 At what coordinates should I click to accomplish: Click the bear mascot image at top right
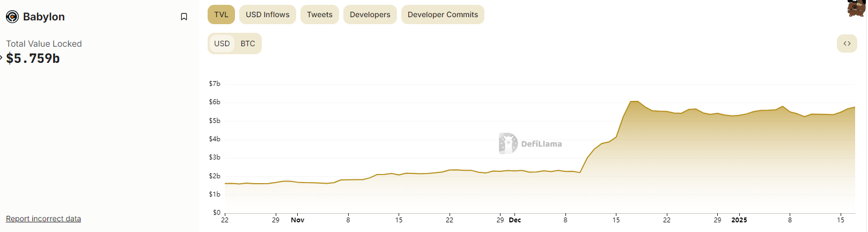[x=857, y=8]
